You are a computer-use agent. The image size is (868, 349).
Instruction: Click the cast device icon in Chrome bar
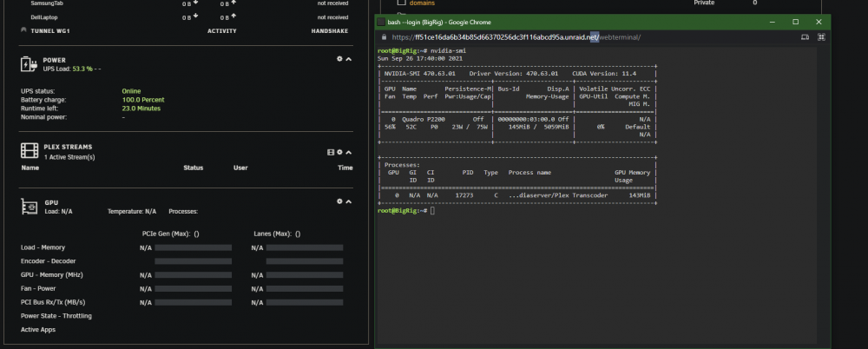pos(805,37)
